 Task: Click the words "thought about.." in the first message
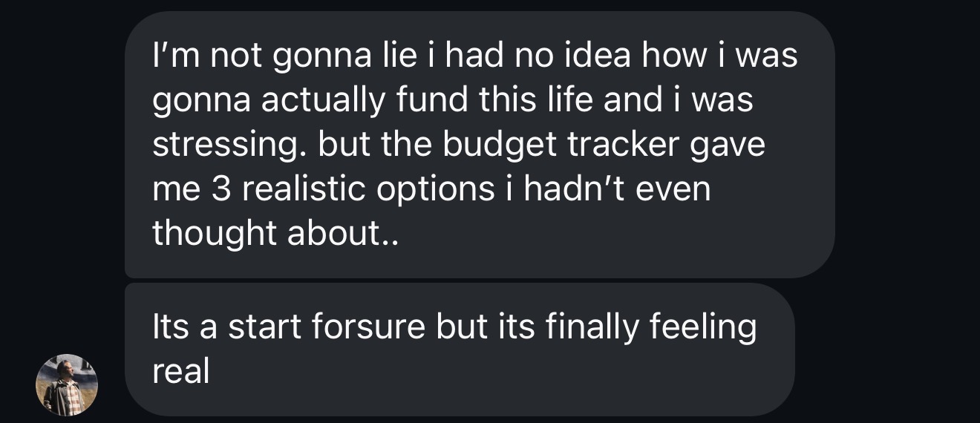[x=275, y=234]
